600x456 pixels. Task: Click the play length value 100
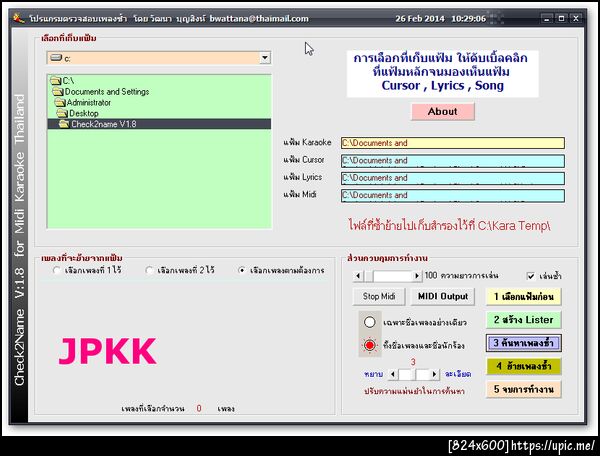click(431, 275)
